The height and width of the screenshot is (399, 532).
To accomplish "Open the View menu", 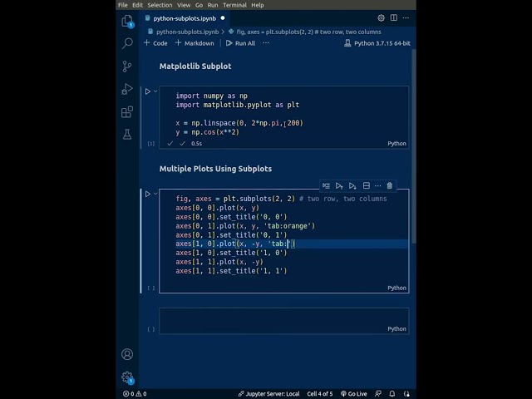I will point(184,5).
